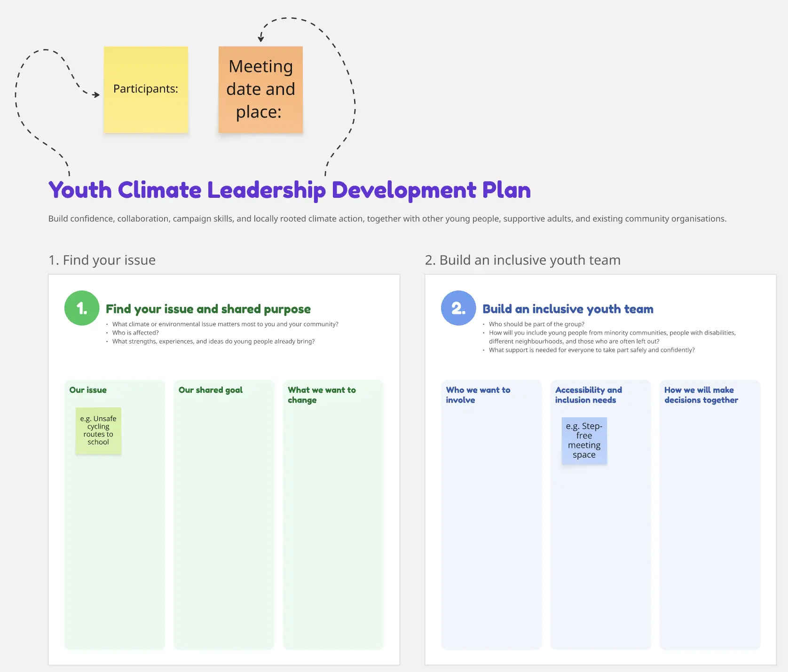Click the Youth Climate Leadership Development Plan title

[290, 190]
